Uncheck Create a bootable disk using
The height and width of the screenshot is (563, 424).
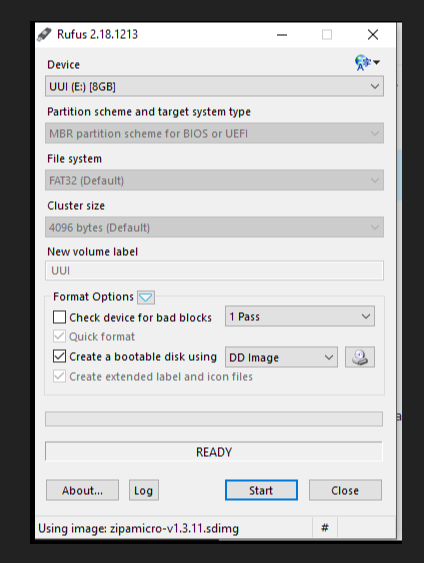(59, 357)
